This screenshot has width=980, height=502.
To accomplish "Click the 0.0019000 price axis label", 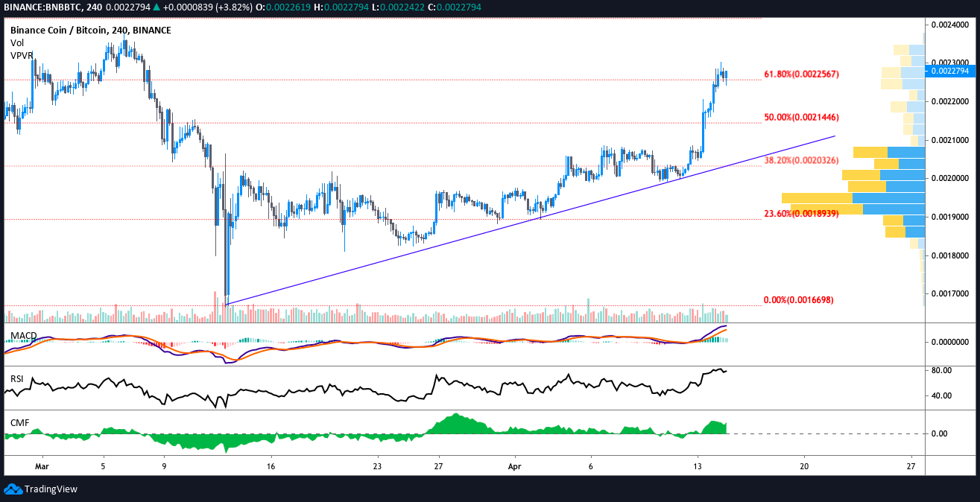I will point(950,217).
